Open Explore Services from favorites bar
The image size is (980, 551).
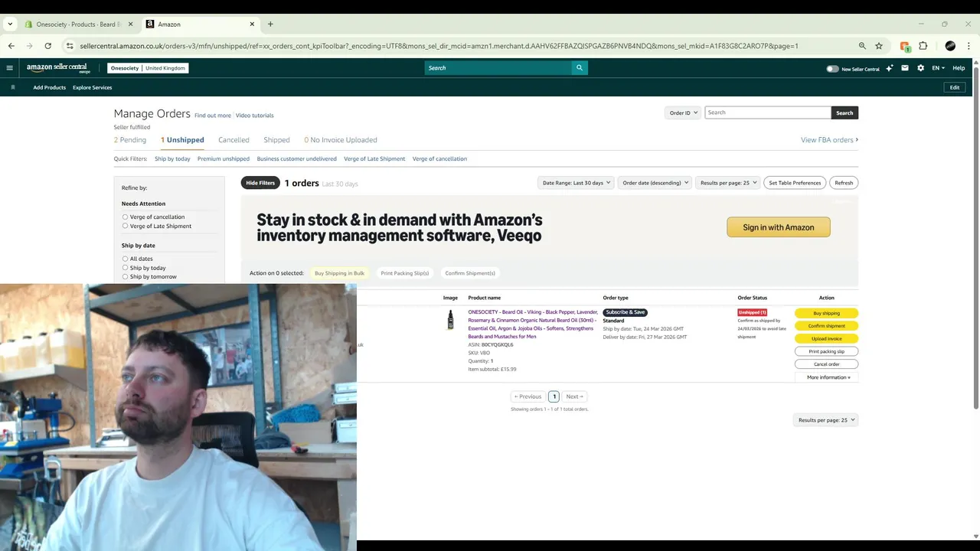click(93, 87)
